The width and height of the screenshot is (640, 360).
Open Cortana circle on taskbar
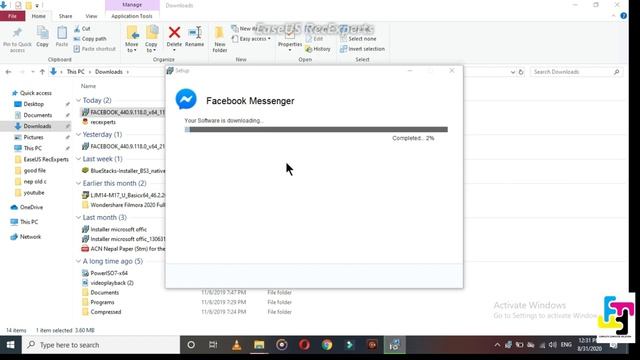point(191,345)
